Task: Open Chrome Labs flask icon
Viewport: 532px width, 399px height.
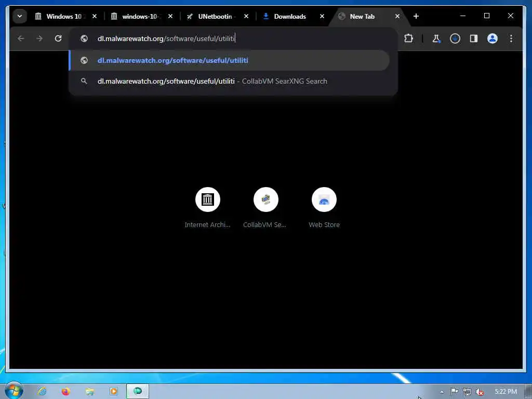Action: 436,38
